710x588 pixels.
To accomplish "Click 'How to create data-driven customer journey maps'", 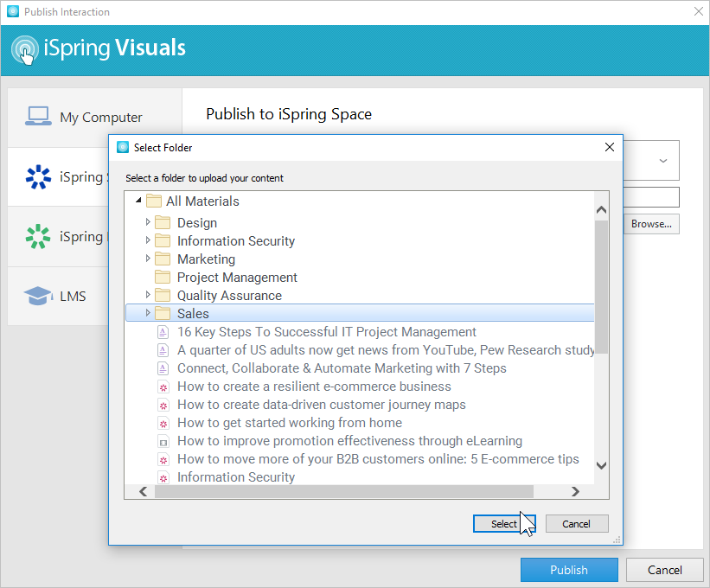I will (322, 404).
